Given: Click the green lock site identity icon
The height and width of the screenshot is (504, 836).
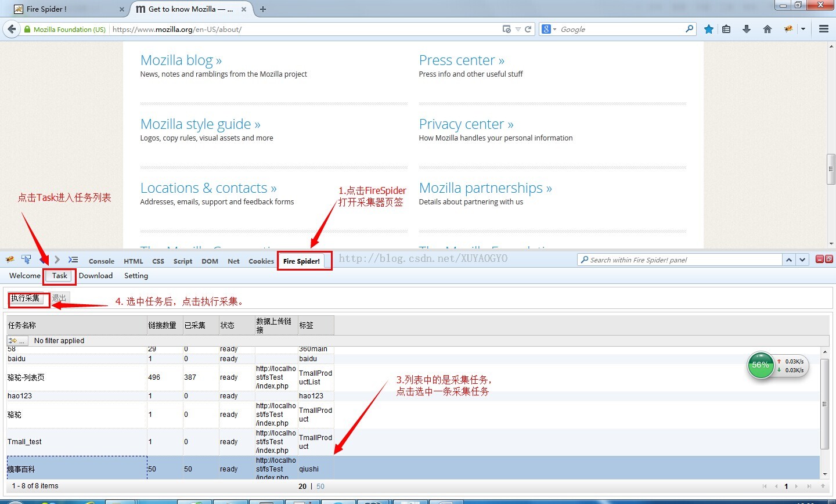Looking at the screenshot, I should [27, 29].
